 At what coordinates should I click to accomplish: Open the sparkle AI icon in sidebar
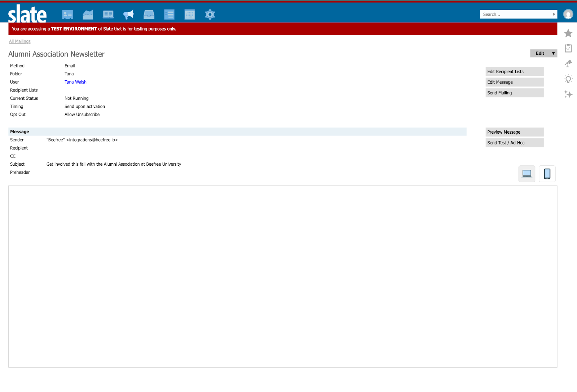[568, 94]
